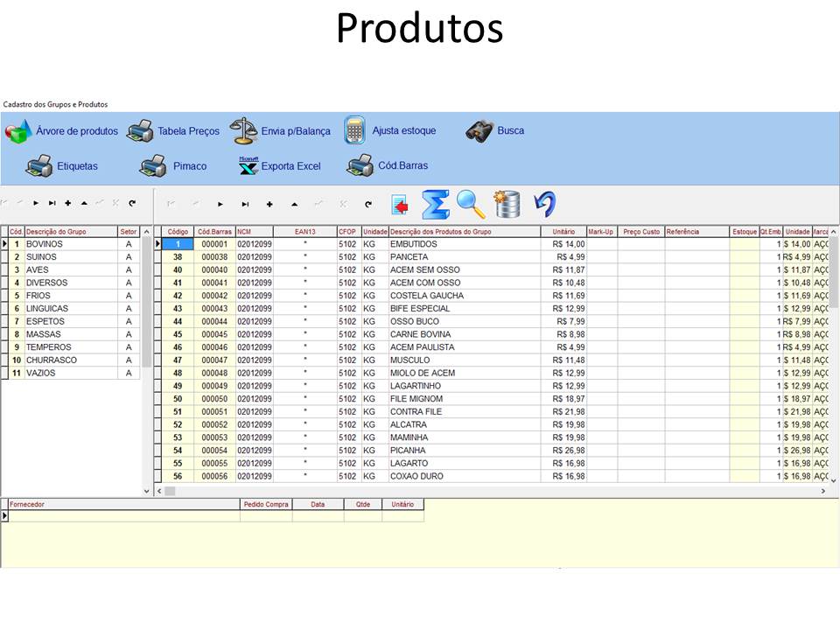Add a new product with the plus button

269,204
